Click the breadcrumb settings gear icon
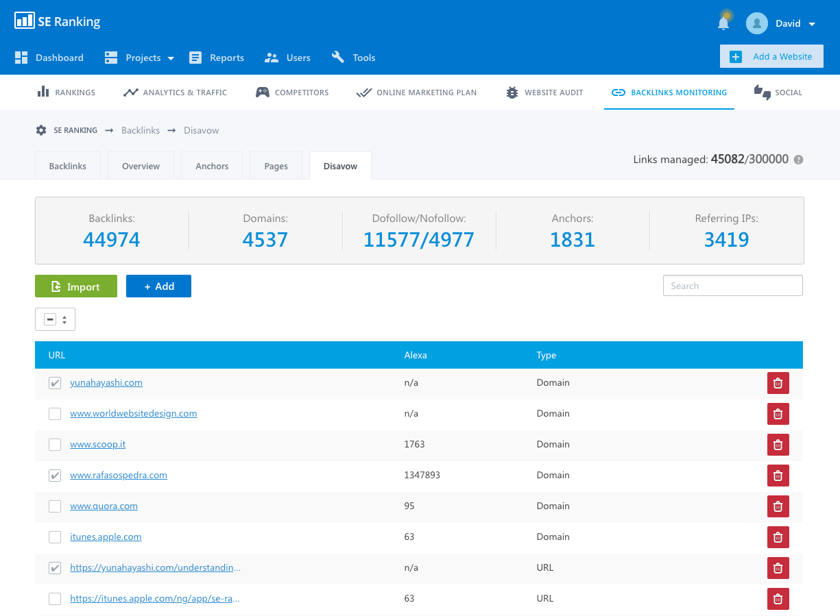The height and width of the screenshot is (616, 840). (x=41, y=130)
